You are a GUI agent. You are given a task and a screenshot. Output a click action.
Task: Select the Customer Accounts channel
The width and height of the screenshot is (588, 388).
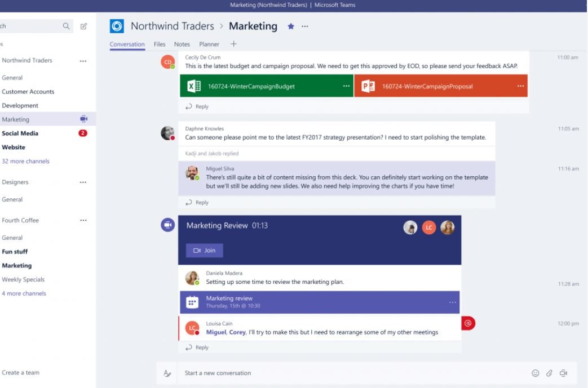[28, 91]
